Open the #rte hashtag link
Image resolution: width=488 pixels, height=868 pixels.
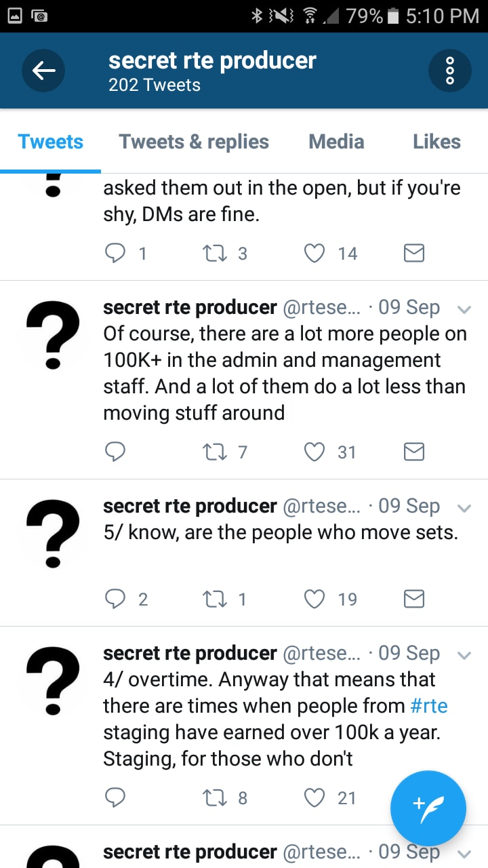(429, 706)
